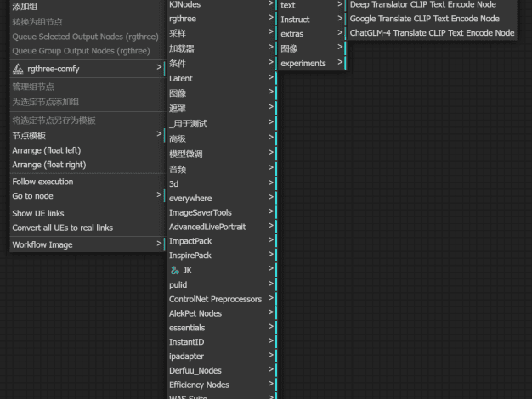Expand the 模型微调 category
The image size is (532, 399).
tap(222, 154)
